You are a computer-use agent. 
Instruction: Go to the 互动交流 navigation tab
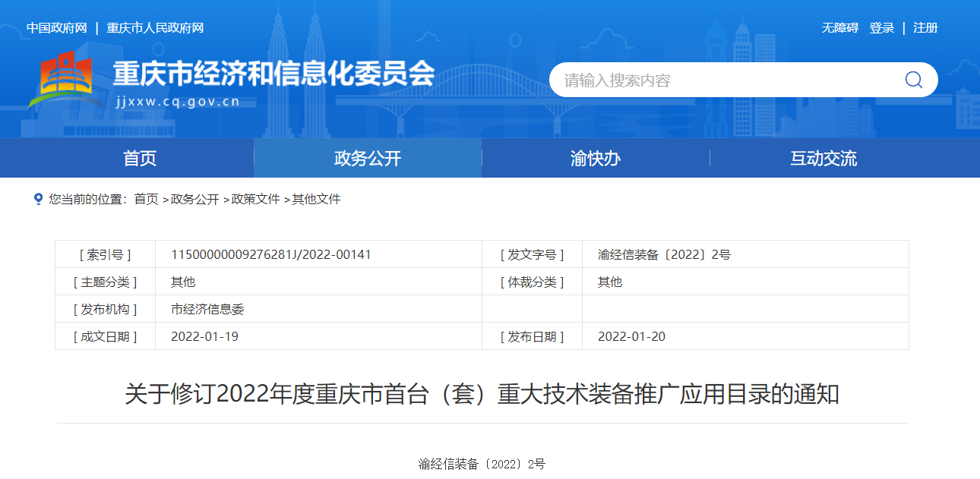[x=824, y=158]
